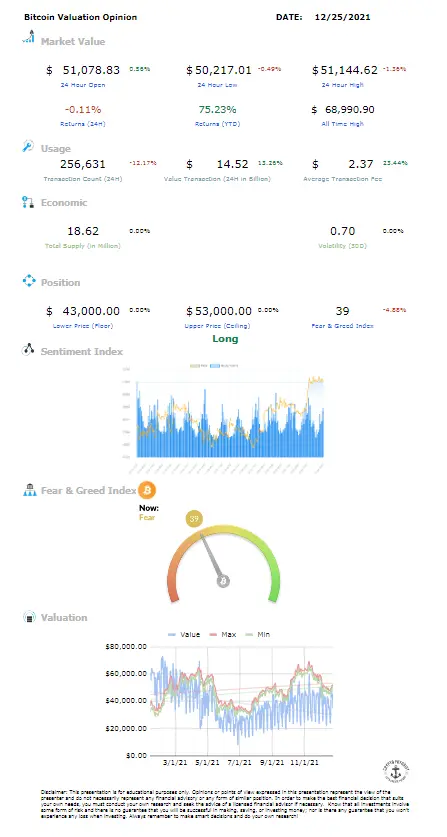Click the value transaction figure 14.52
447x837 pixels.
(x=232, y=164)
